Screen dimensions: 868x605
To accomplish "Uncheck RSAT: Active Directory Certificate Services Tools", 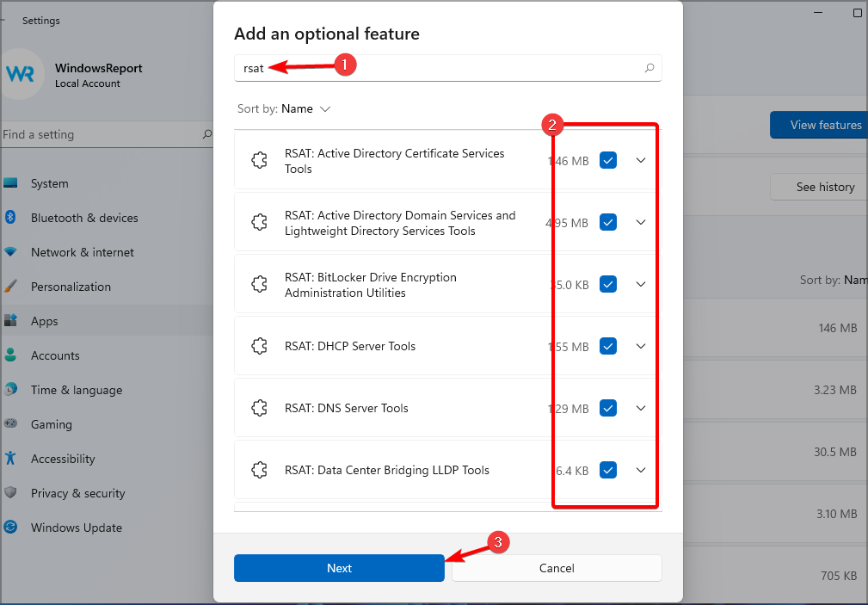I will click(608, 160).
